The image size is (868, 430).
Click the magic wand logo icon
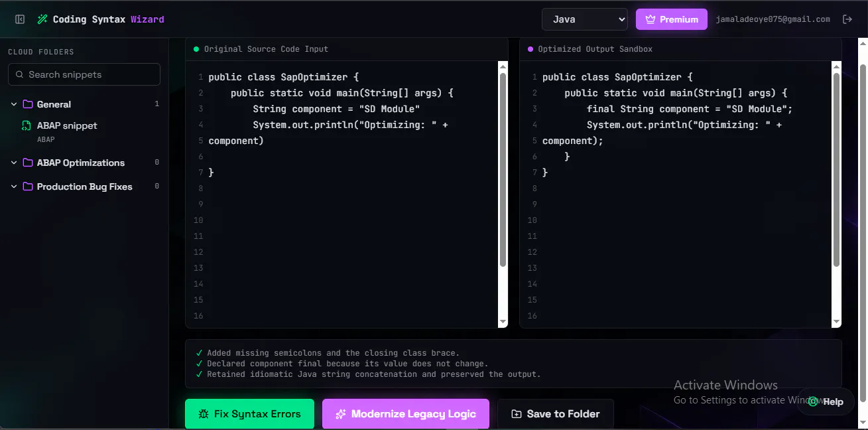coord(42,19)
